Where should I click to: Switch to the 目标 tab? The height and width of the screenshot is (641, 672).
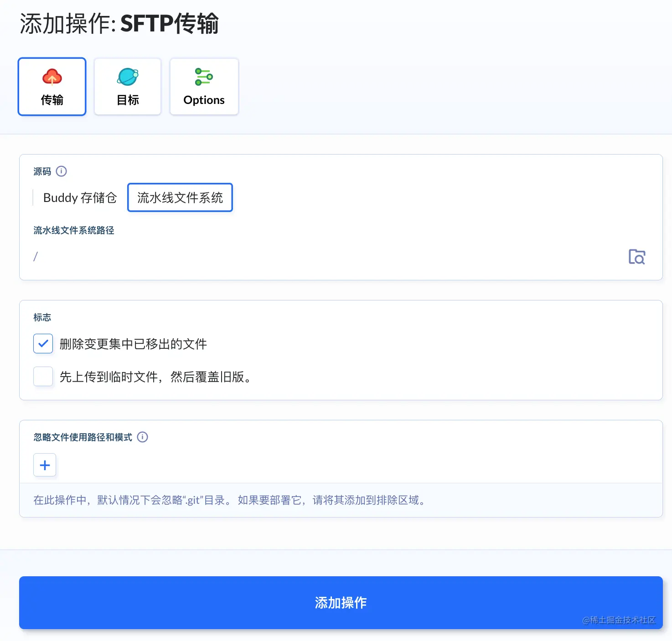tap(128, 87)
